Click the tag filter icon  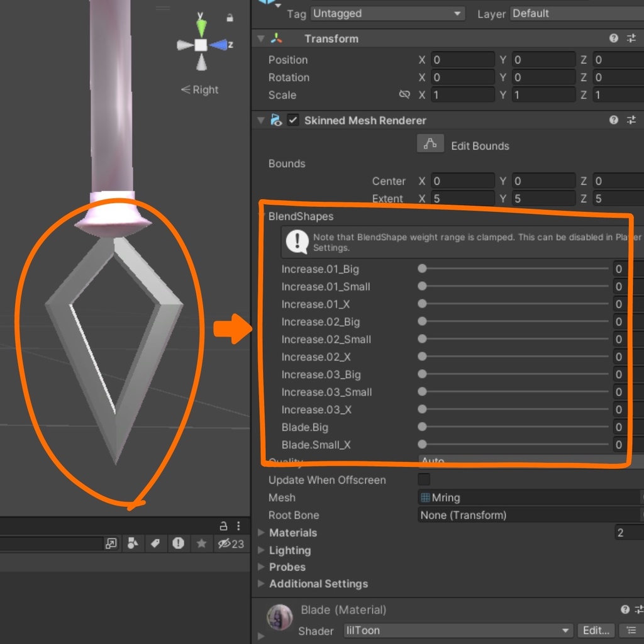tap(156, 543)
